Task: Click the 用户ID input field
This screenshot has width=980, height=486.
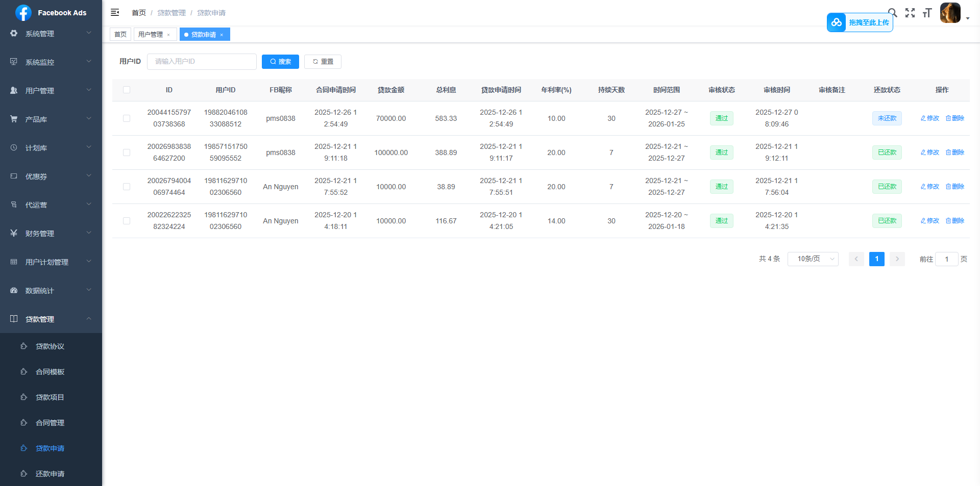Action: [202, 62]
